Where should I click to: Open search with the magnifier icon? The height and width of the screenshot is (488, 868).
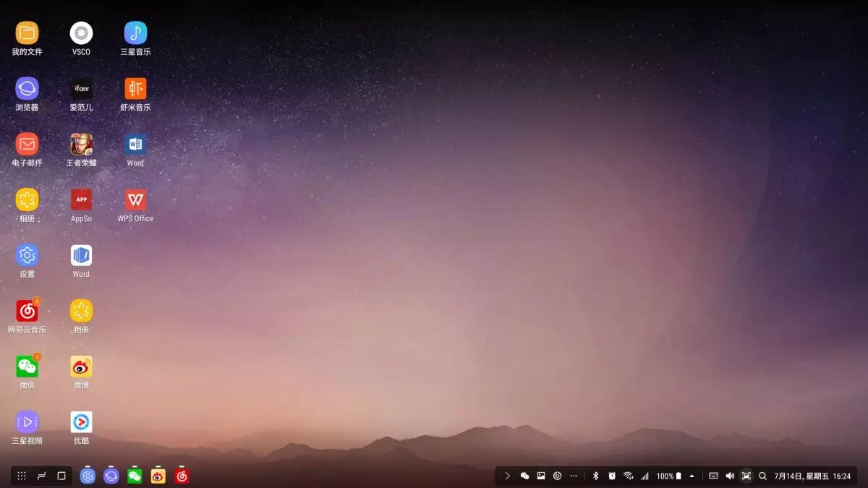762,476
